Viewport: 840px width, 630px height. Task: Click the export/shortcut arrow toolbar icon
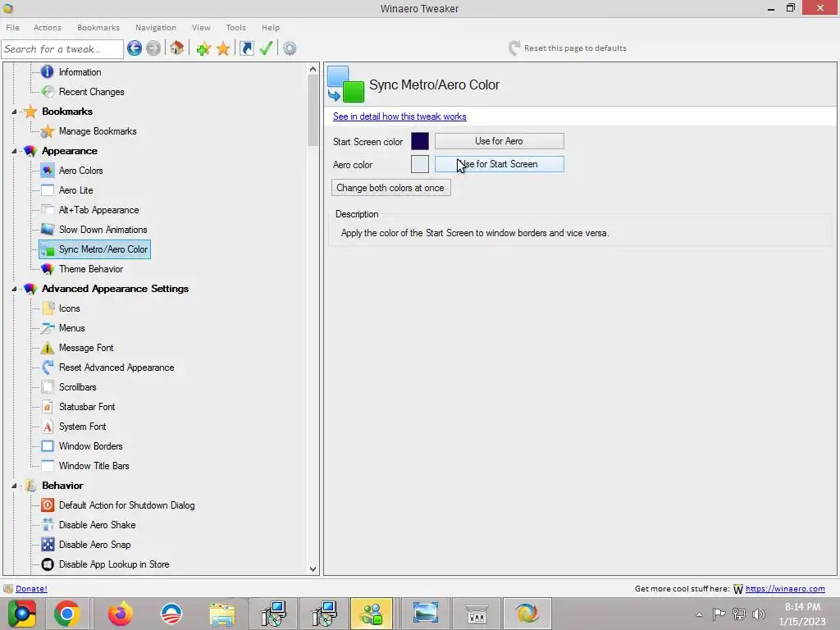(x=246, y=48)
